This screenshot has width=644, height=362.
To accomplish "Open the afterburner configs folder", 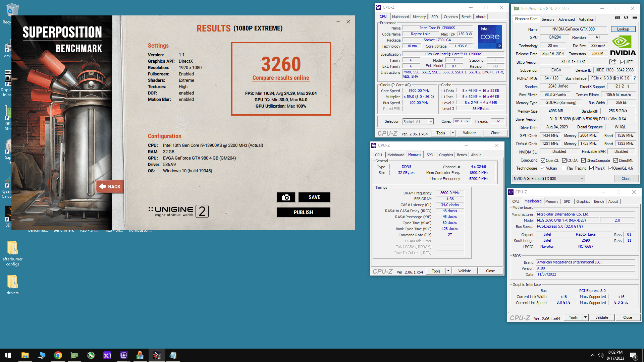I will point(12,253).
